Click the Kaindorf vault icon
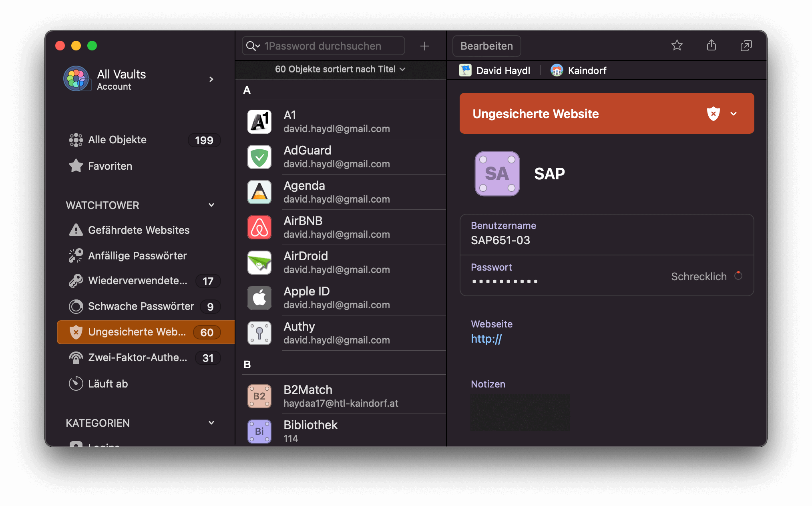 [557, 70]
